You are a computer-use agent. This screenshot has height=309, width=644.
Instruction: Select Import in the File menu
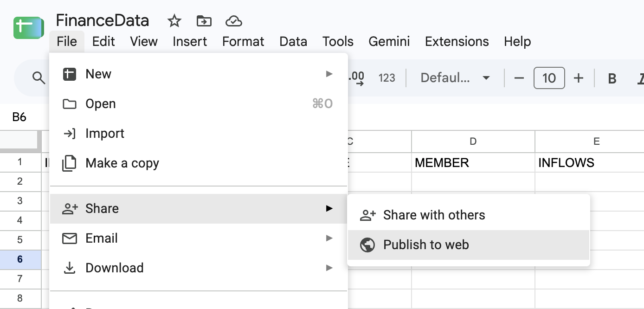click(x=199, y=134)
